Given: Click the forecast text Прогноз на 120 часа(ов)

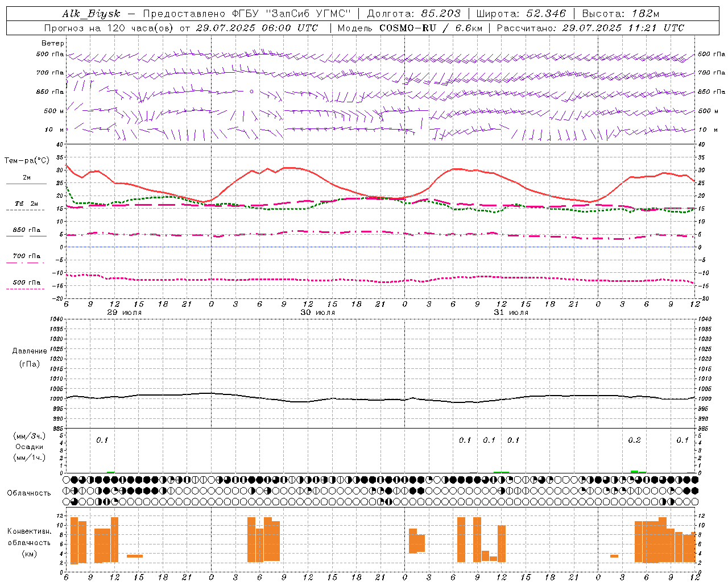Looking at the screenshot, I should pyautogui.click(x=110, y=28).
